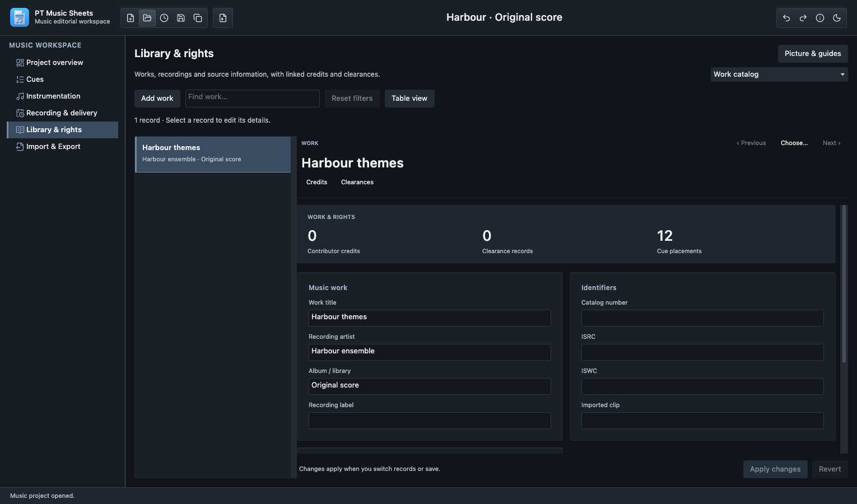Click the Reset filters button
The image size is (857, 504).
click(352, 99)
